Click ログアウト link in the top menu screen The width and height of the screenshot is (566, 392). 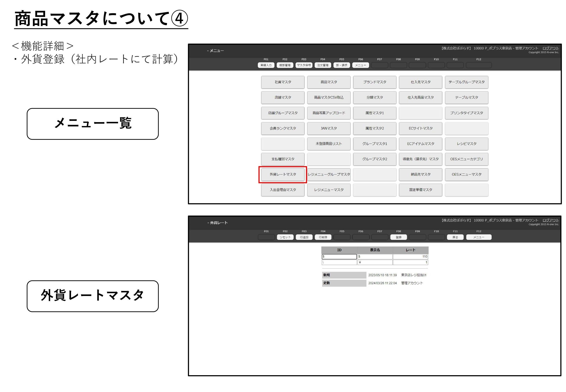[550, 48]
